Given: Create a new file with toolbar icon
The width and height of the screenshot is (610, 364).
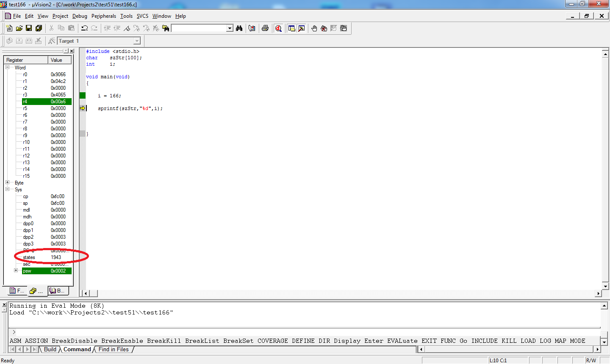Looking at the screenshot, I should [x=9, y=28].
